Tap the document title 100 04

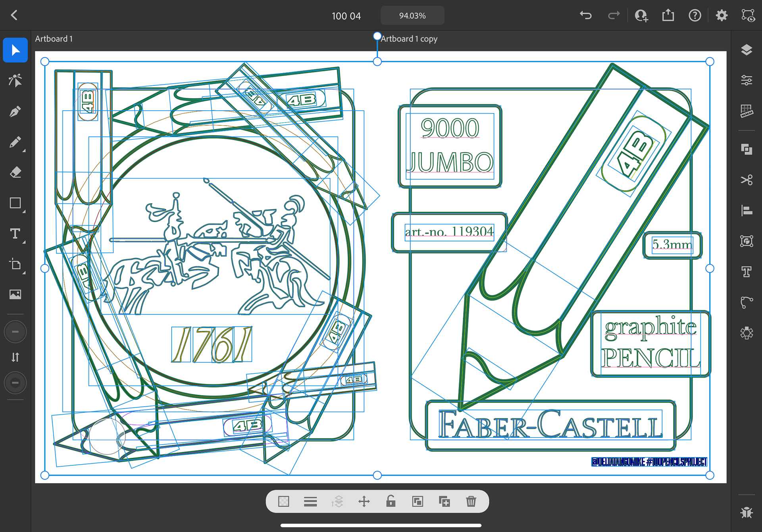[x=346, y=16]
